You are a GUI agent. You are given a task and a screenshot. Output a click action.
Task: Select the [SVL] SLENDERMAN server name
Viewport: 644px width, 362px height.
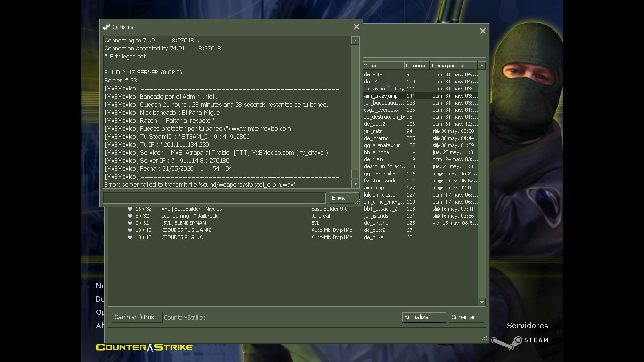[183, 223]
